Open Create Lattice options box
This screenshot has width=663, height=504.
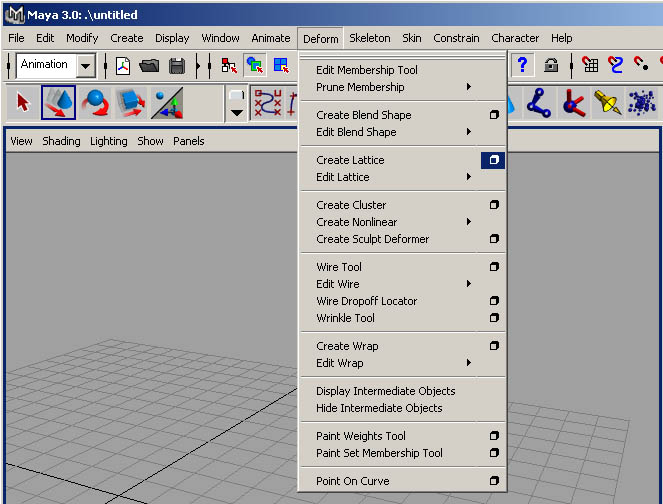pos(493,160)
